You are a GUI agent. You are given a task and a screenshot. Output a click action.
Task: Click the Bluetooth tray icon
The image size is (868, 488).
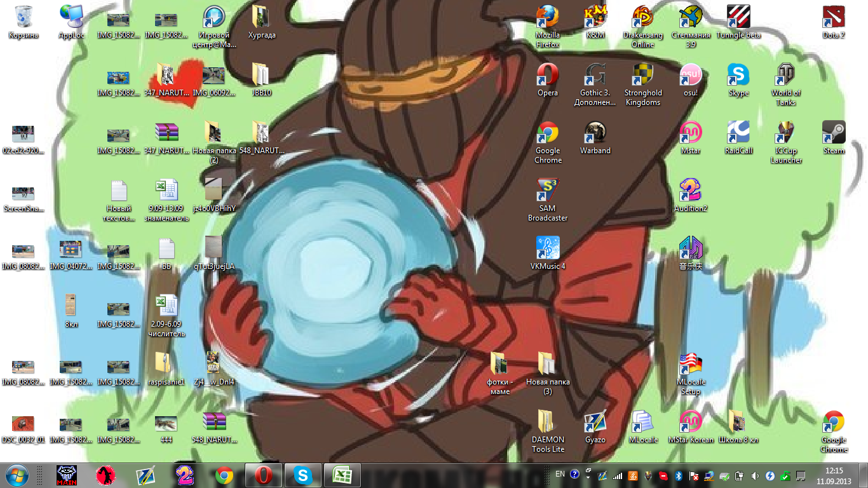(x=678, y=475)
